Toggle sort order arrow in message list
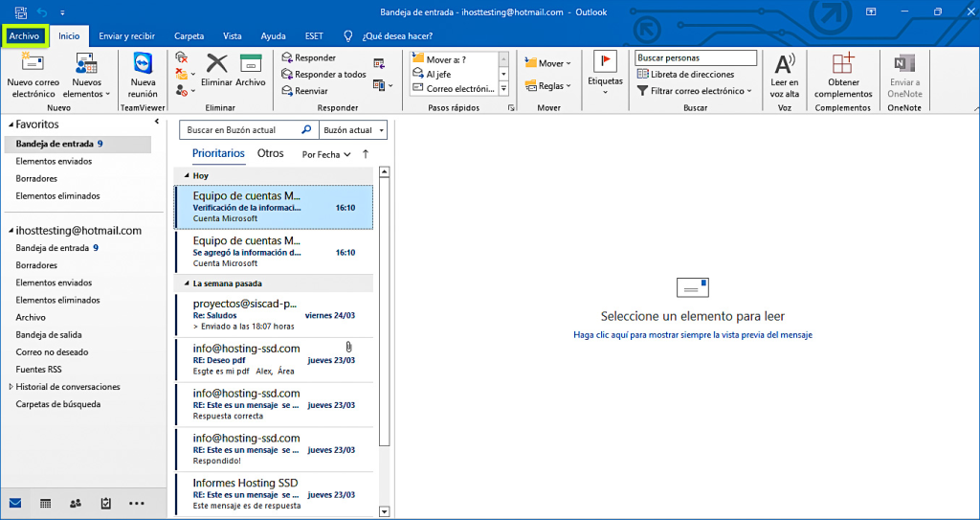This screenshot has height=520, width=980. 366,154
